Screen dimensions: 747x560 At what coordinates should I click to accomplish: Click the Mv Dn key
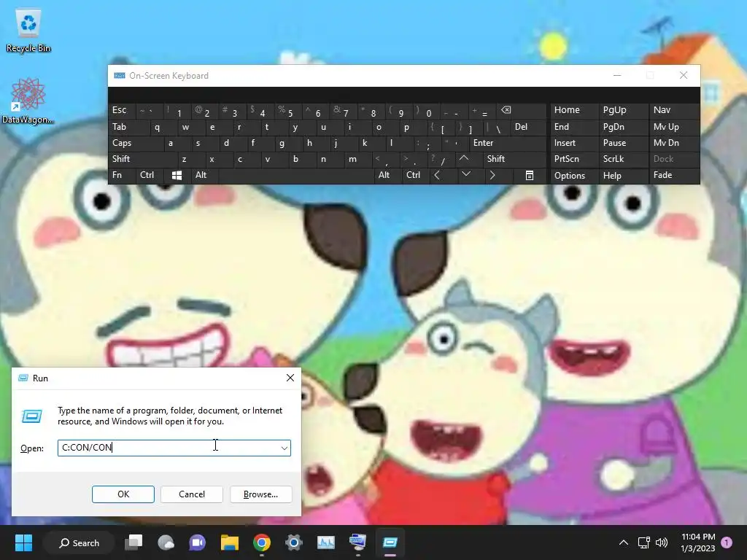pyautogui.click(x=673, y=143)
